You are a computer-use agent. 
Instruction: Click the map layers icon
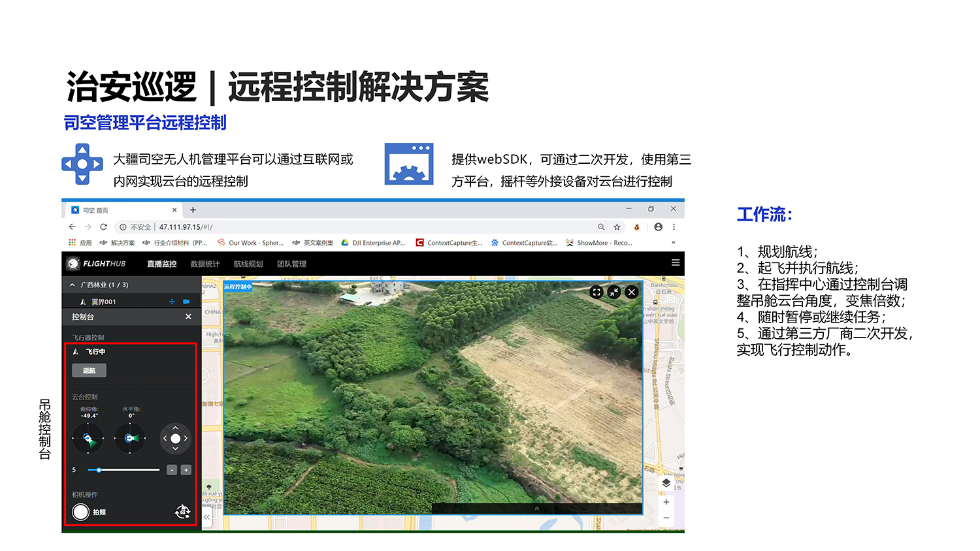666,483
